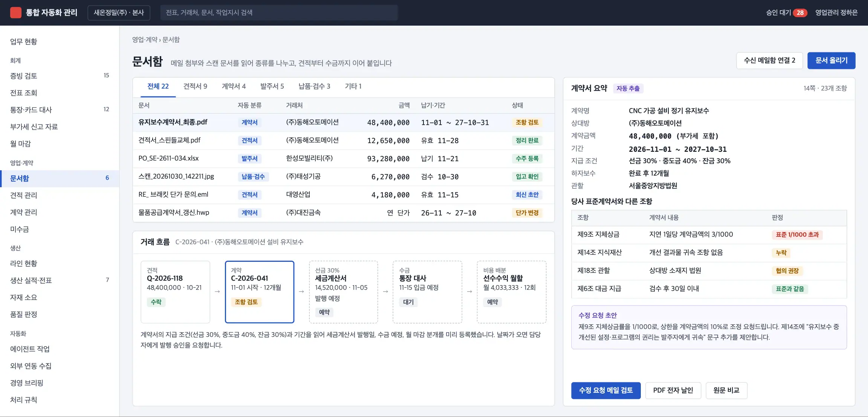Open 통장·카드 대사 sidebar item
The height and width of the screenshot is (417, 868).
(60, 110)
